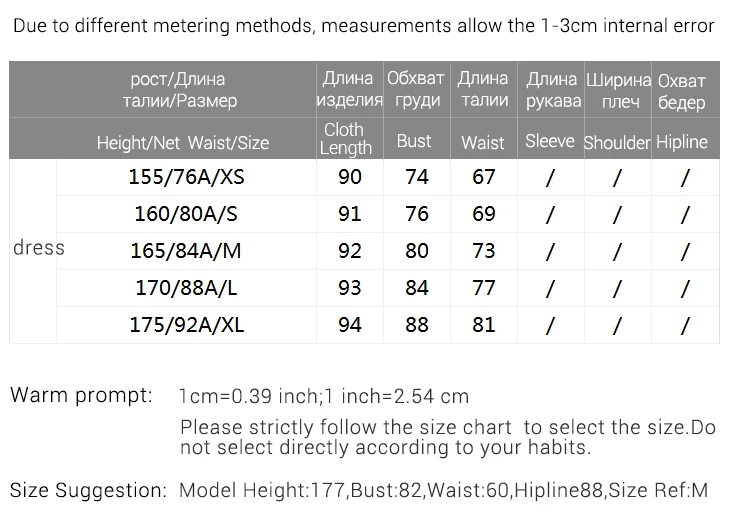Click the dress row group label
Screen dimensions: 730x531
point(39,248)
